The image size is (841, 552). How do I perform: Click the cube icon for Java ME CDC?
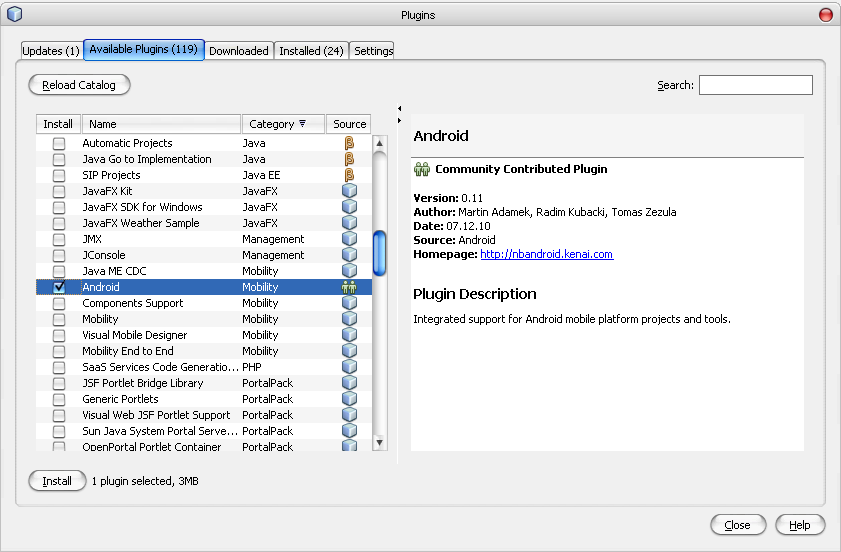point(349,271)
